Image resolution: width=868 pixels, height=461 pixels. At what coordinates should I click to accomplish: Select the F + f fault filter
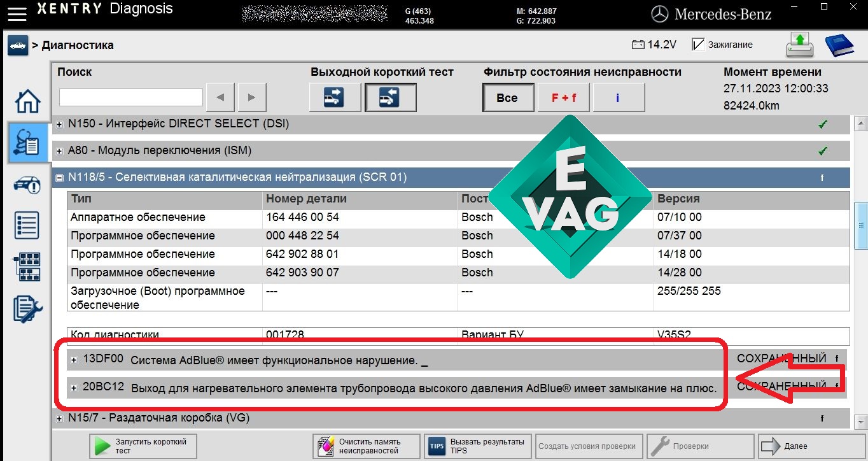click(564, 97)
